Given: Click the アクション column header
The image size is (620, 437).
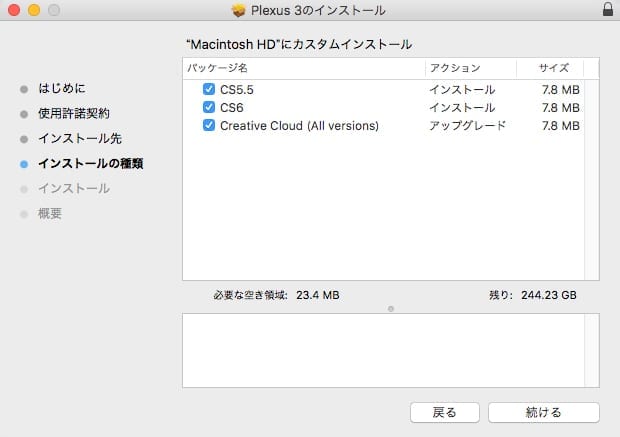Looking at the screenshot, I should (471, 68).
